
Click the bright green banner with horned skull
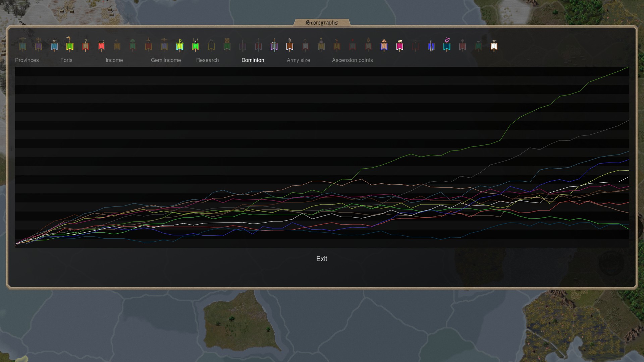(196, 44)
